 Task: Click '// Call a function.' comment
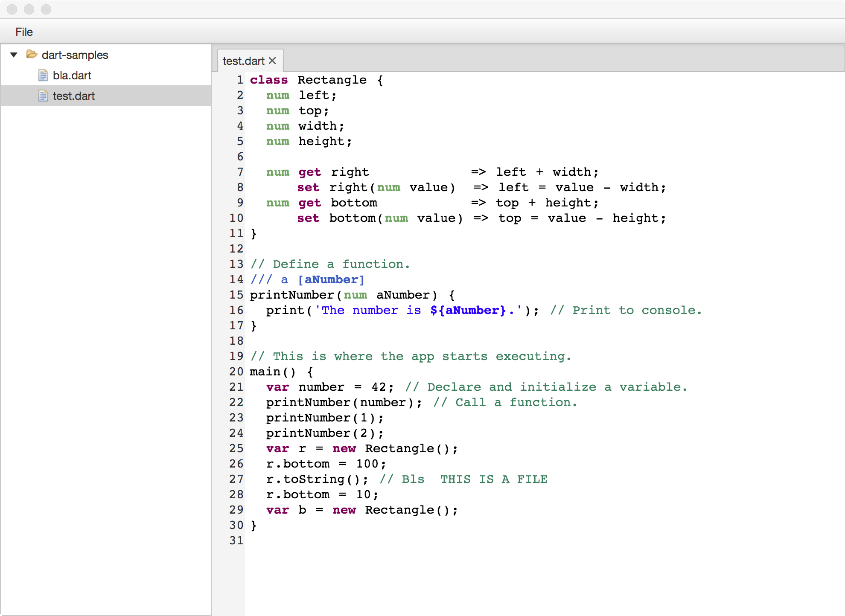pyautogui.click(x=505, y=402)
